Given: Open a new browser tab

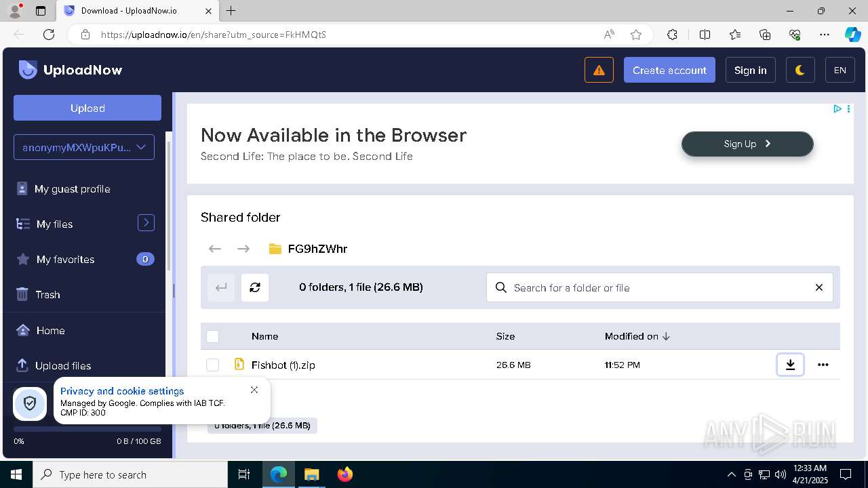Looking at the screenshot, I should [231, 11].
